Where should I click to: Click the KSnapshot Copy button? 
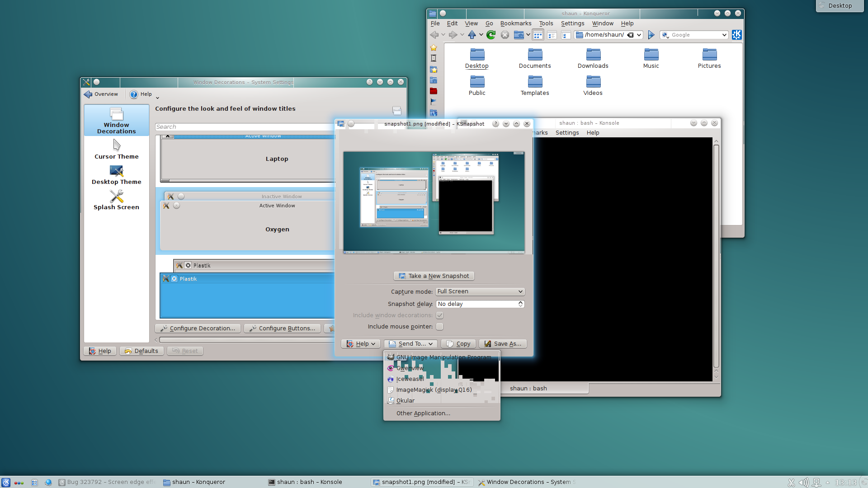[458, 344]
